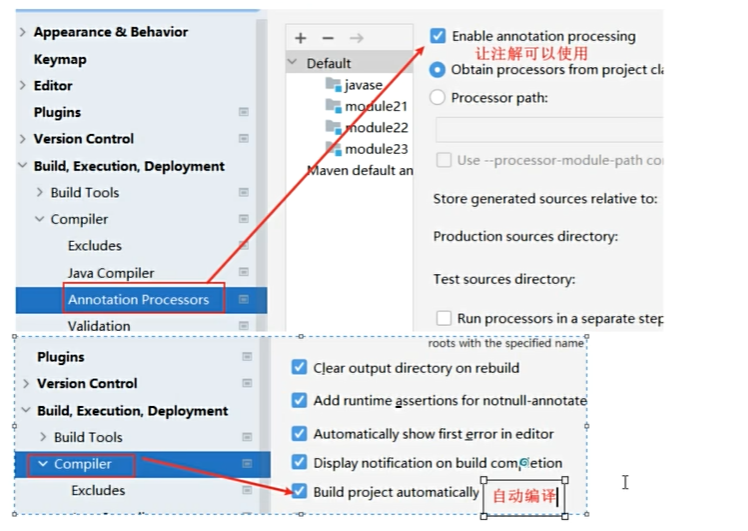Click the project-level icon beside unselected Compiler row
748x531 pixels.
click(243, 219)
